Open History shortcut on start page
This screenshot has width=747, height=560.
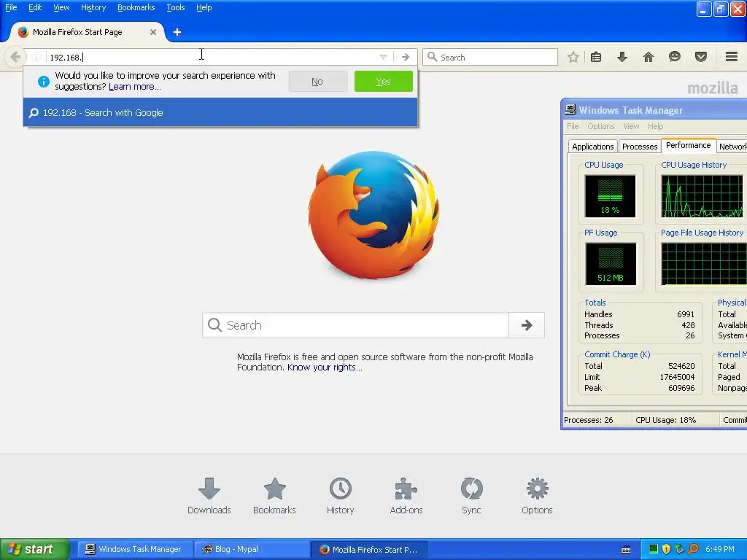[340, 496]
